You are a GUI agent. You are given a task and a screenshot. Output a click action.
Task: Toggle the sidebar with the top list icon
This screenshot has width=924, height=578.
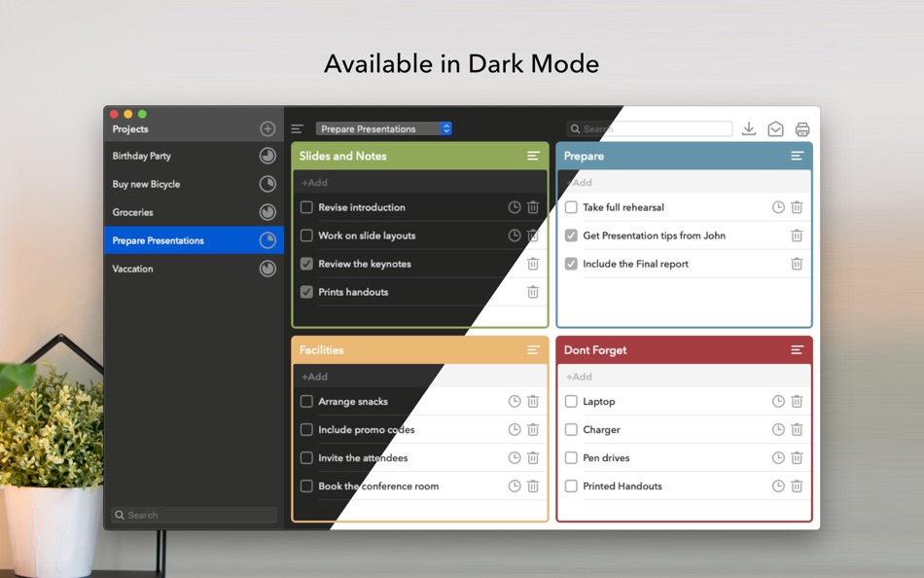tap(297, 128)
